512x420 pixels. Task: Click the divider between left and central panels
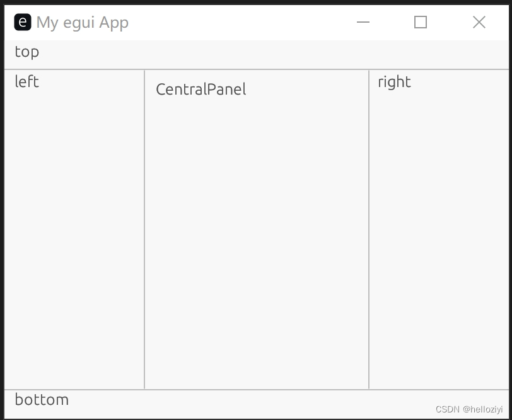[144, 227]
